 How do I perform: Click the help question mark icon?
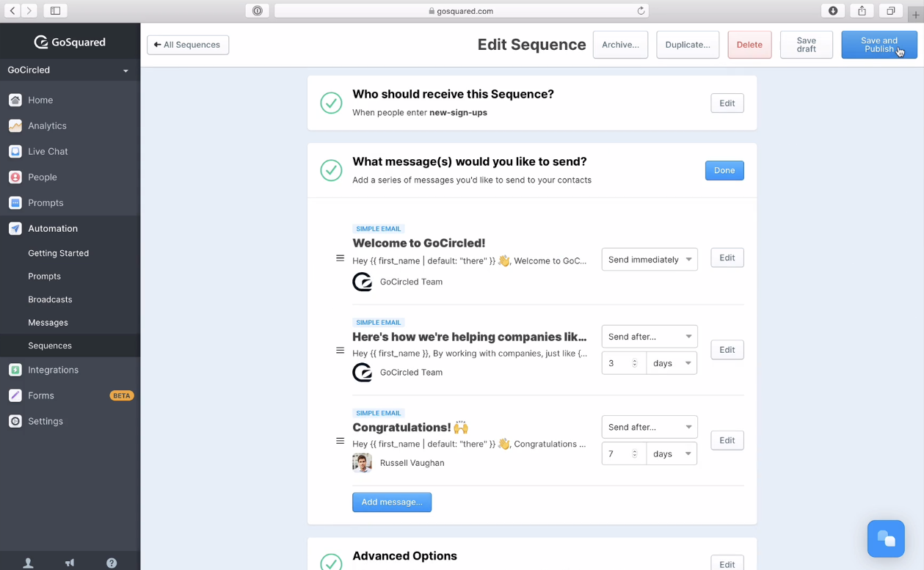[x=112, y=563]
